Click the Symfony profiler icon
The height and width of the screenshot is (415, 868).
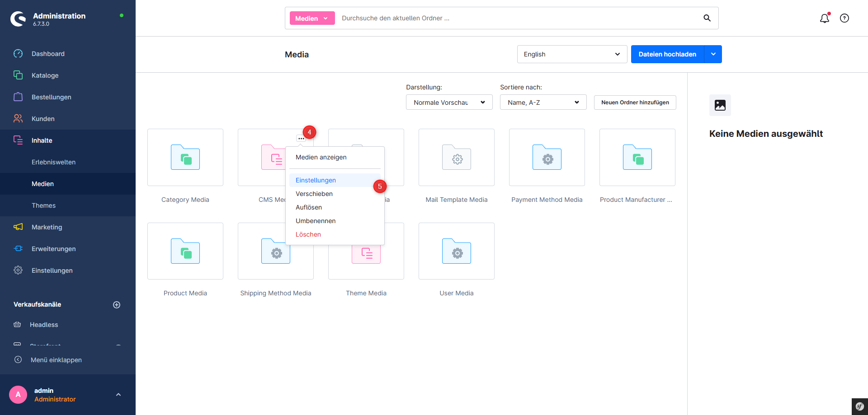(x=860, y=406)
